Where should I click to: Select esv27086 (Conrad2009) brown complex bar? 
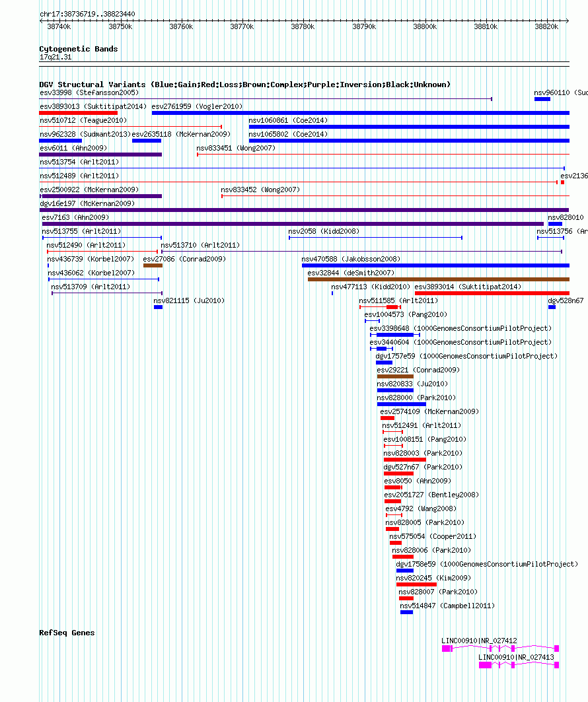(153, 265)
